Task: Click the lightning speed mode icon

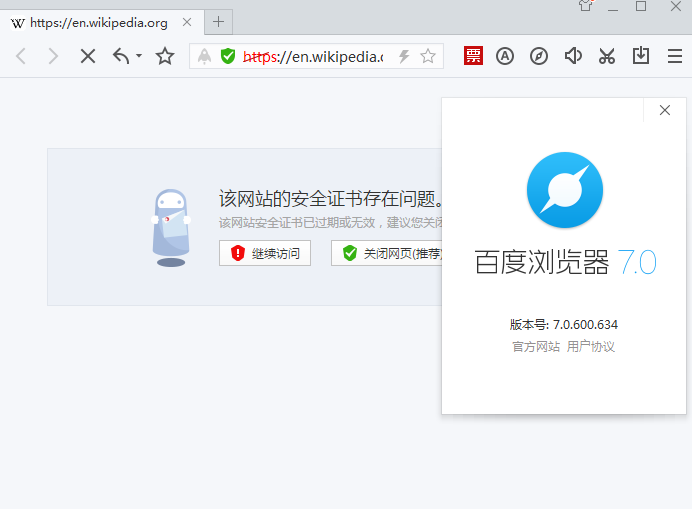Action: 404,57
